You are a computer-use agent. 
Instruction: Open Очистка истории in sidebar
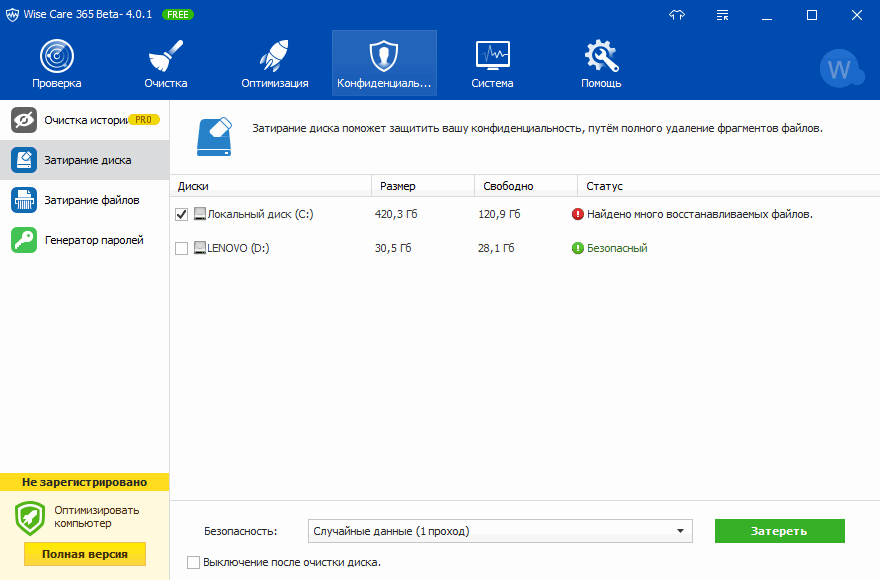(85, 120)
